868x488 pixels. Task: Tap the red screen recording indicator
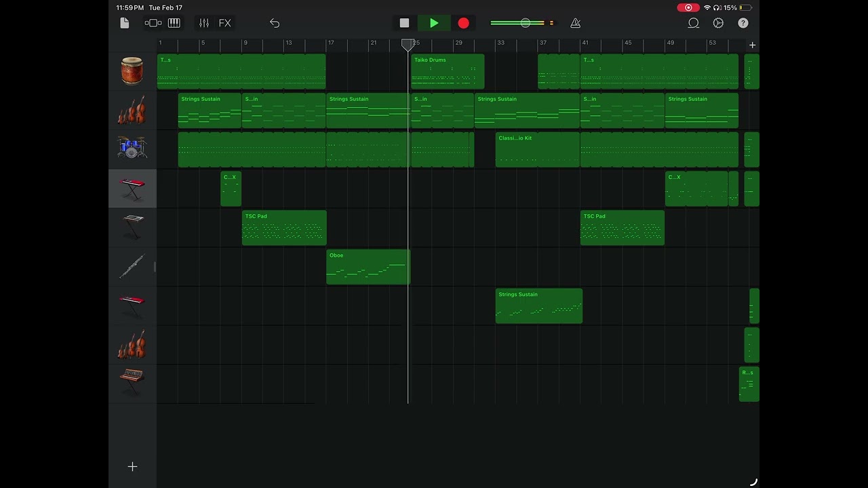click(688, 7)
